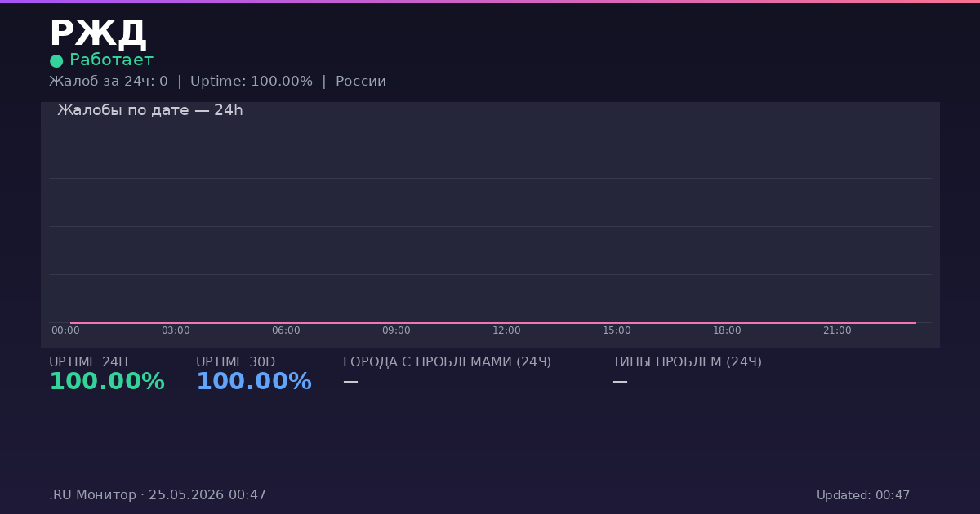Click the 00:00 axis label
The image size is (980, 514).
(x=65, y=330)
